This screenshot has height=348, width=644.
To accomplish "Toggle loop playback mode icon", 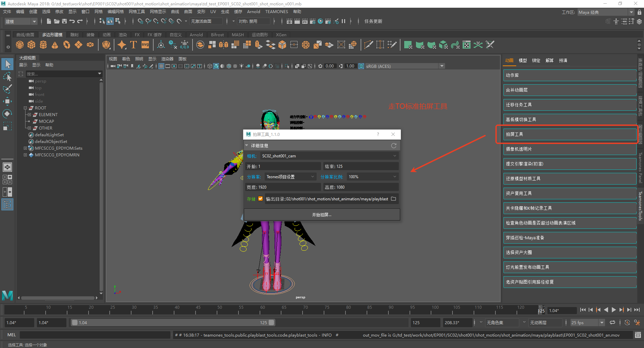I will tap(612, 322).
